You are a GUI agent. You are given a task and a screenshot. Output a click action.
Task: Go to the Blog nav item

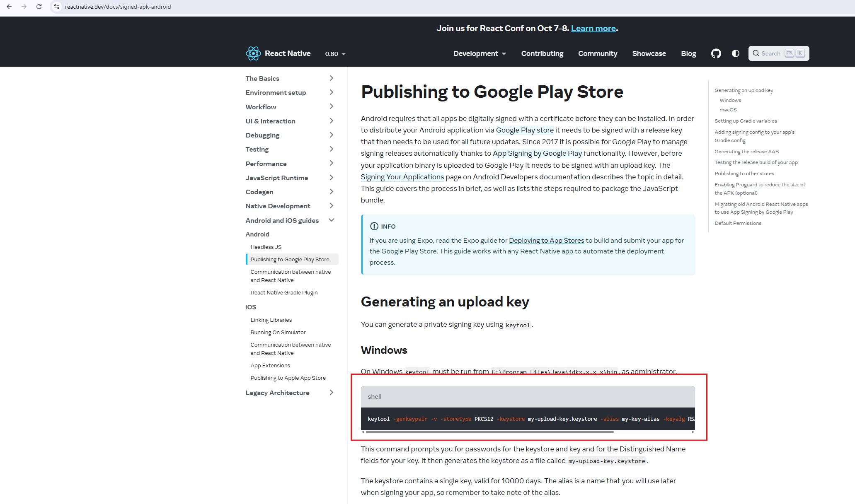688,53
